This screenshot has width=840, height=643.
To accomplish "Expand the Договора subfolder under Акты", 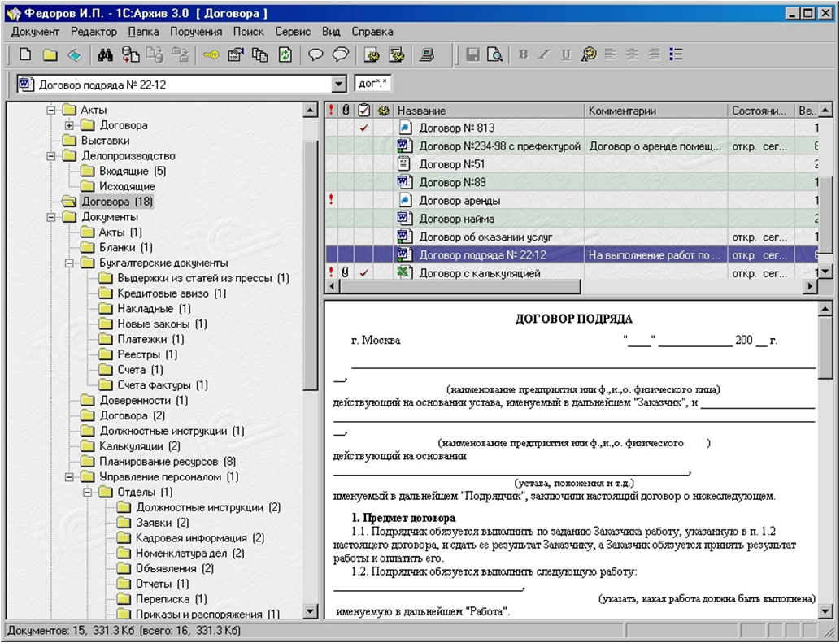I will coord(69,126).
